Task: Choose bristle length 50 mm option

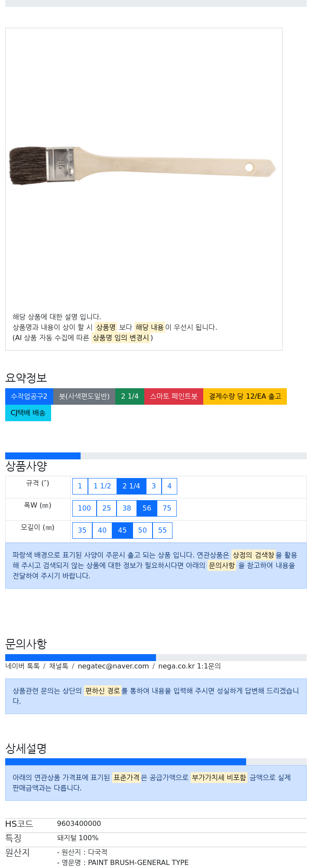Action: 143,531
